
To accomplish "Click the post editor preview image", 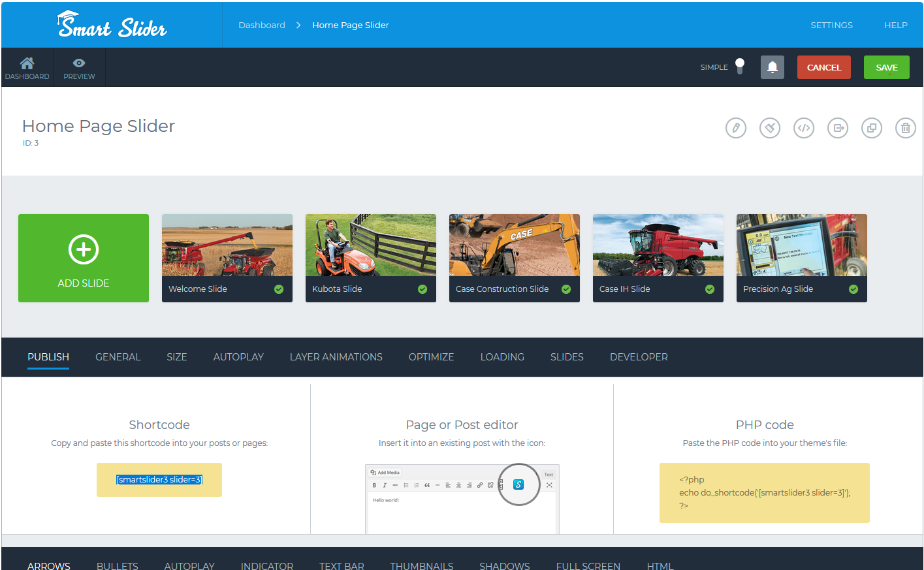I will pyautogui.click(x=462, y=499).
